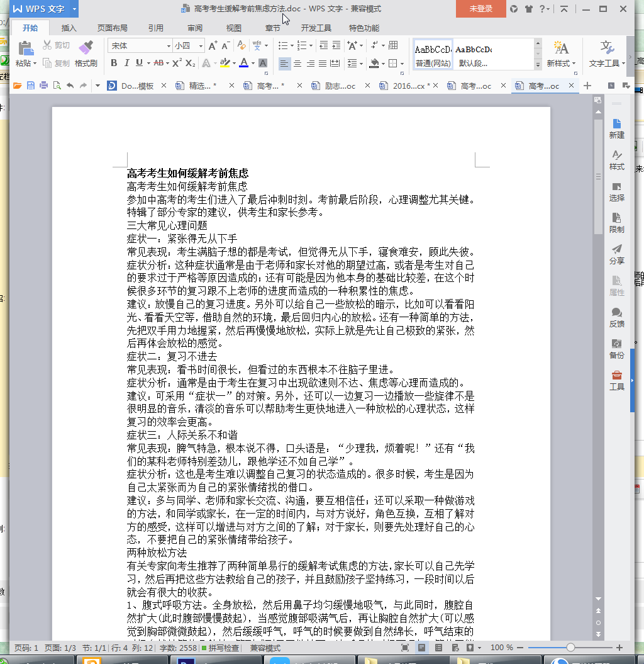The width and height of the screenshot is (644, 664).
Task: Click the Cut (剪切) scissors icon
Action: (x=47, y=45)
